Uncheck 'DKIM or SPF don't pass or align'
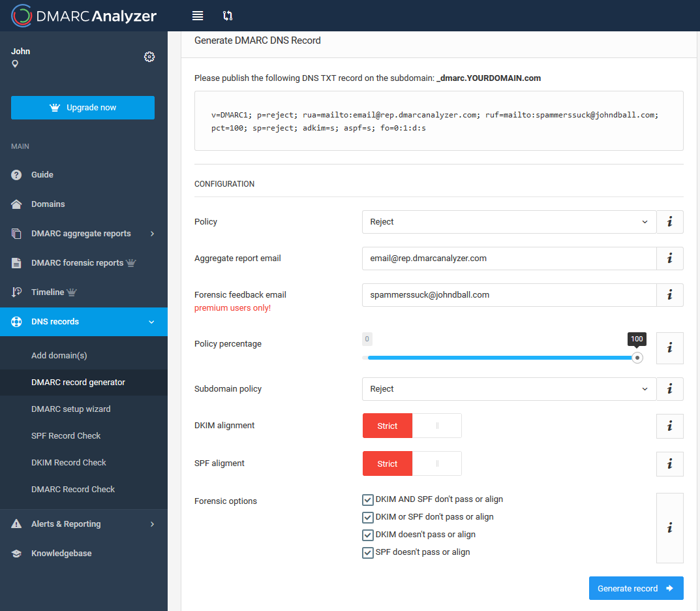The height and width of the screenshot is (611, 700). point(368,517)
